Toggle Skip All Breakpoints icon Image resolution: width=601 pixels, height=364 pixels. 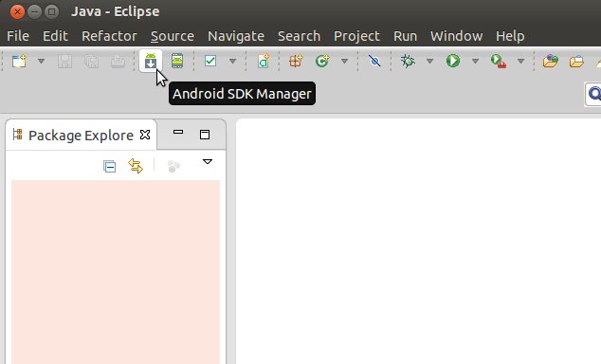click(374, 61)
